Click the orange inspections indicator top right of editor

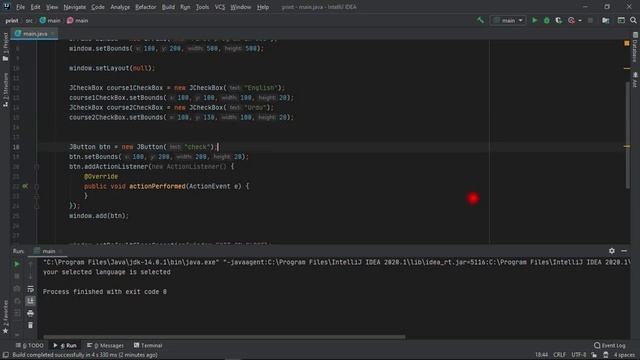627,43
